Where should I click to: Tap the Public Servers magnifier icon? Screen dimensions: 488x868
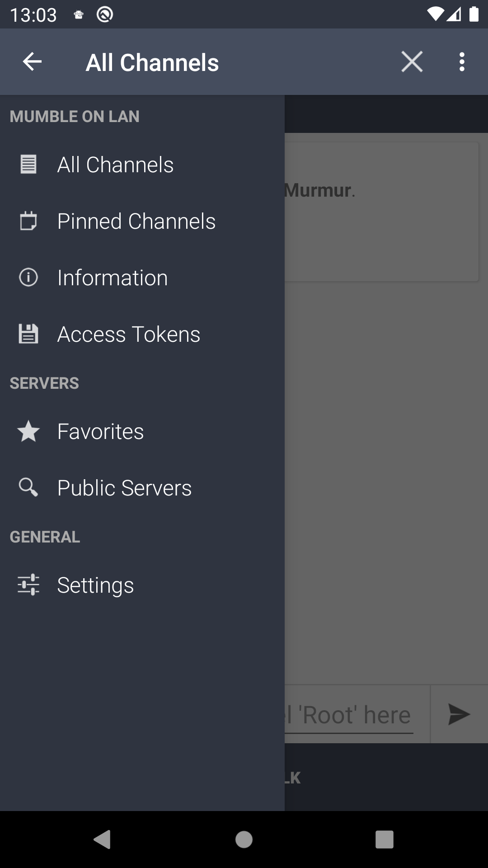28,488
